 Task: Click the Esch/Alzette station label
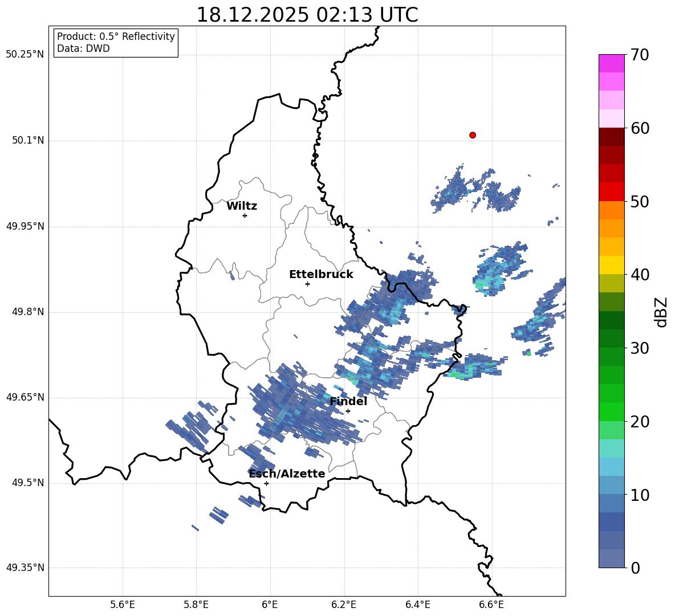point(287,474)
